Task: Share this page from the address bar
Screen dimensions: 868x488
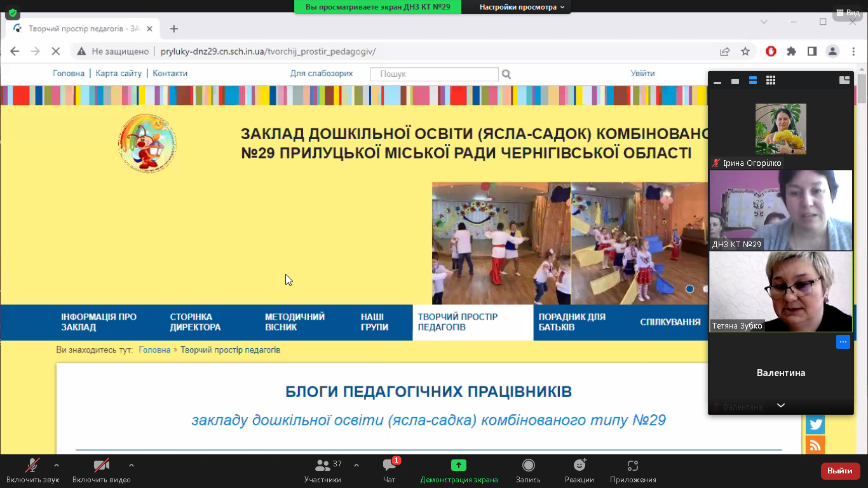Action: pos(724,51)
